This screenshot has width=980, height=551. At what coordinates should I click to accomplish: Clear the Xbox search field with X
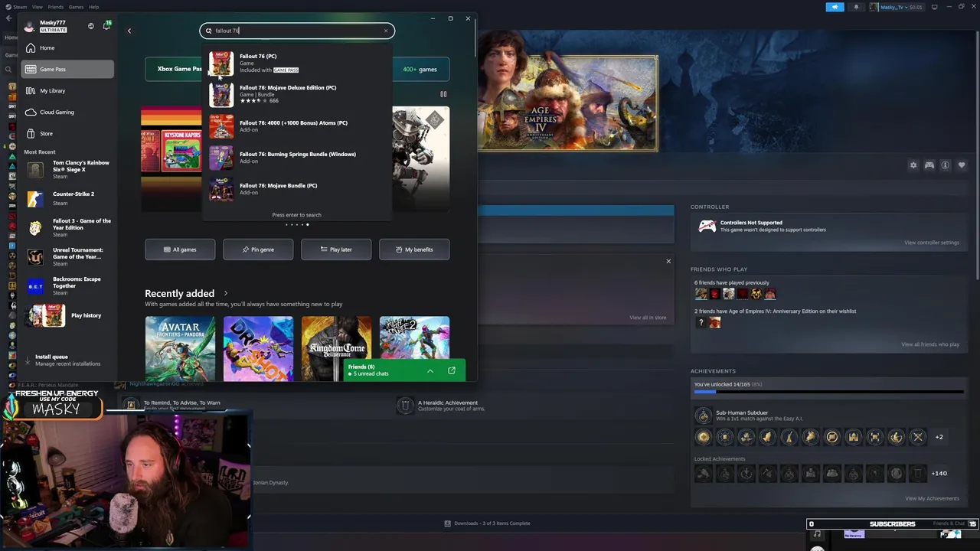click(x=386, y=31)
